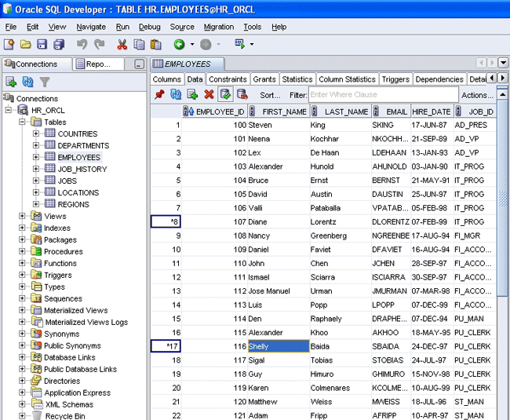Click the Filter where clause input field

click(383, 95)
